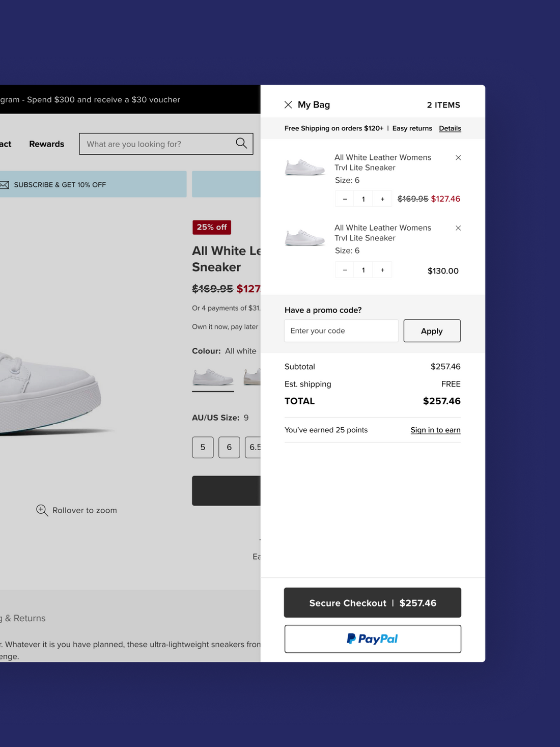Open the shipping Details link
The height and width of the screenshot is (747, 560).
(450, 128)
